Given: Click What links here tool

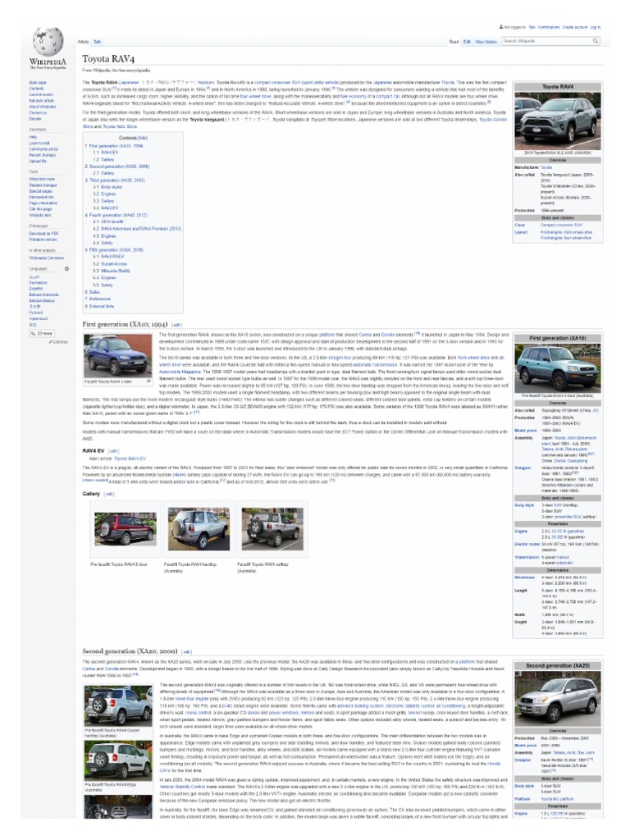Looking at the screenshot, I should [x=42, y=180].
